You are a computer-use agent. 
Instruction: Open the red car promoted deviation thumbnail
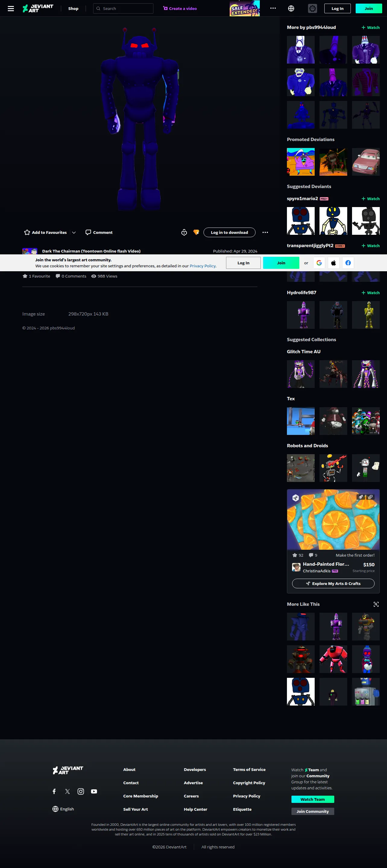coord(366,162)
